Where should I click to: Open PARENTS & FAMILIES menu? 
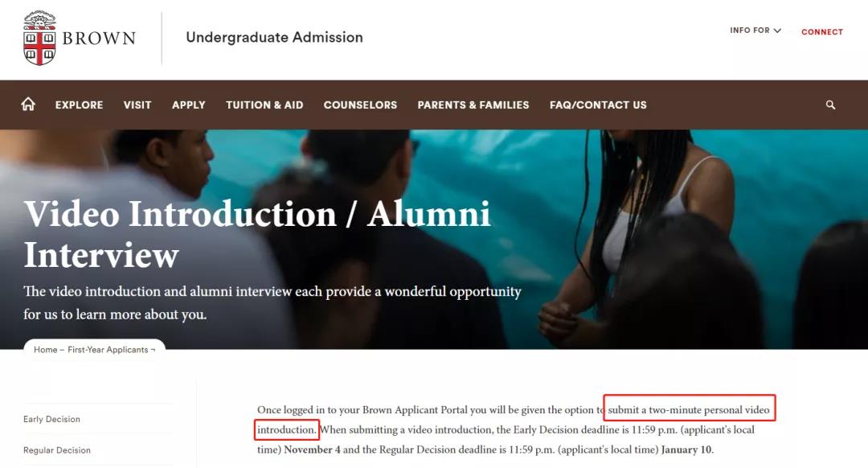click(473, 105)
